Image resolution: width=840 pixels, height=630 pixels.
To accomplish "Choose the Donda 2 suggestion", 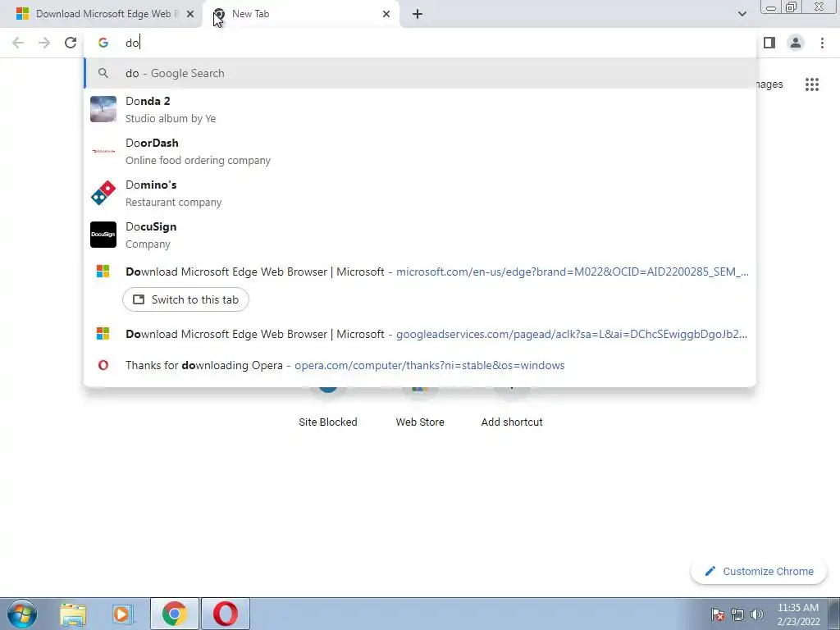I will point(420,109).
